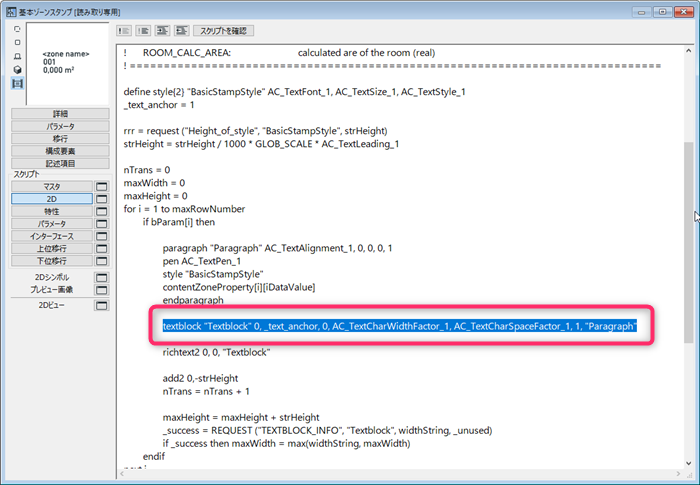Click the horizontal scrollbar left arrow

click(x=122, y=473)
